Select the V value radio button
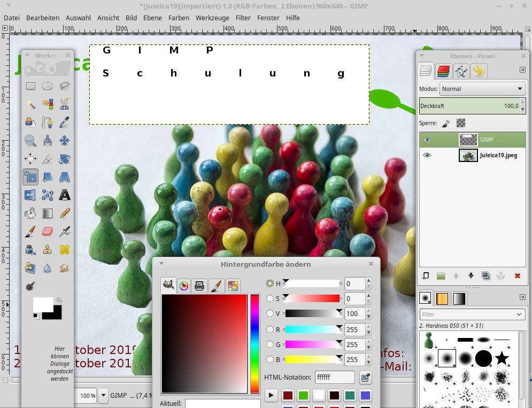This screenshot has height=408, width=532. coord(270,313)
